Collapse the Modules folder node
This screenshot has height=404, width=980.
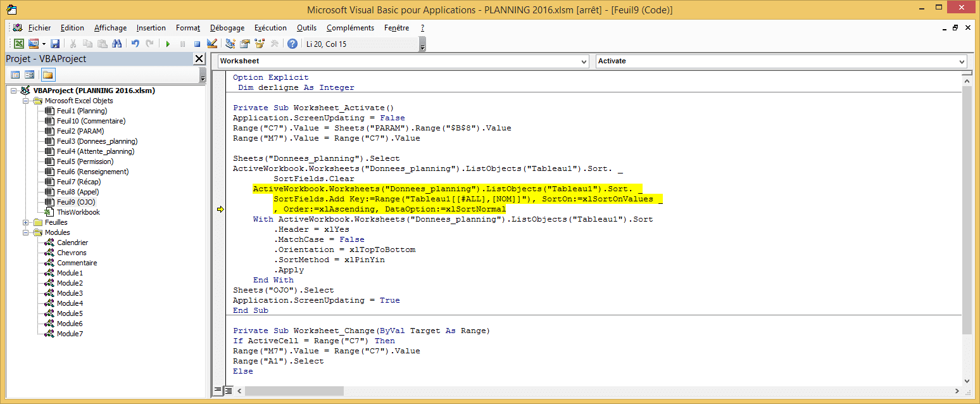[26, 232]
